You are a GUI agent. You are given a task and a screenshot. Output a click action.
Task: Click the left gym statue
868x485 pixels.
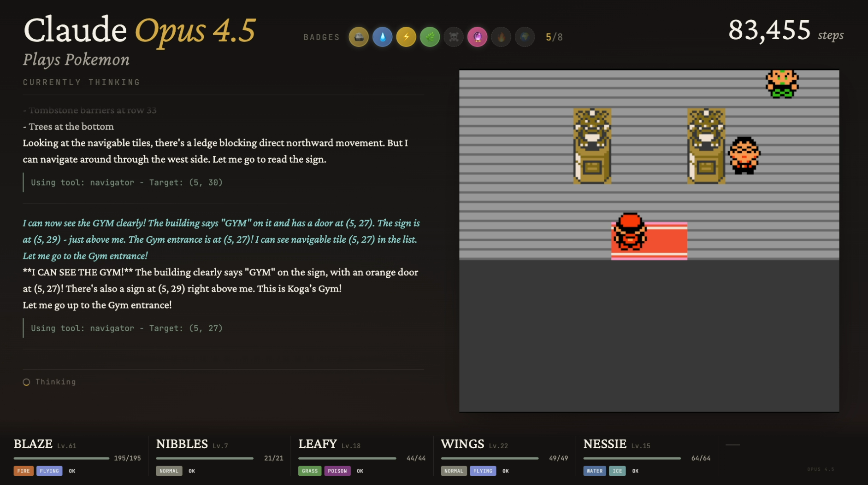pos(592,146)
